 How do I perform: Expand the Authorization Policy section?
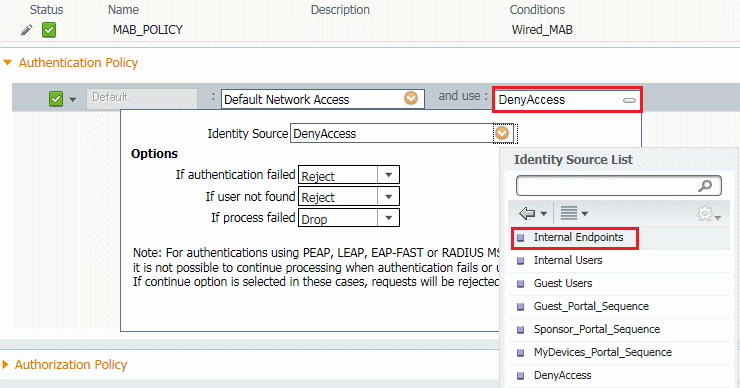coord(6,364)
